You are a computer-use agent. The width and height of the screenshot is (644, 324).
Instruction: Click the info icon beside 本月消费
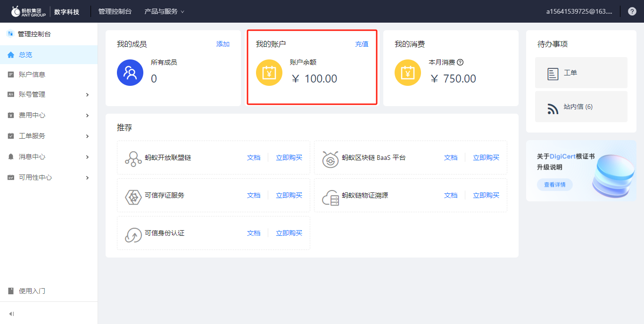coord(460,62)
